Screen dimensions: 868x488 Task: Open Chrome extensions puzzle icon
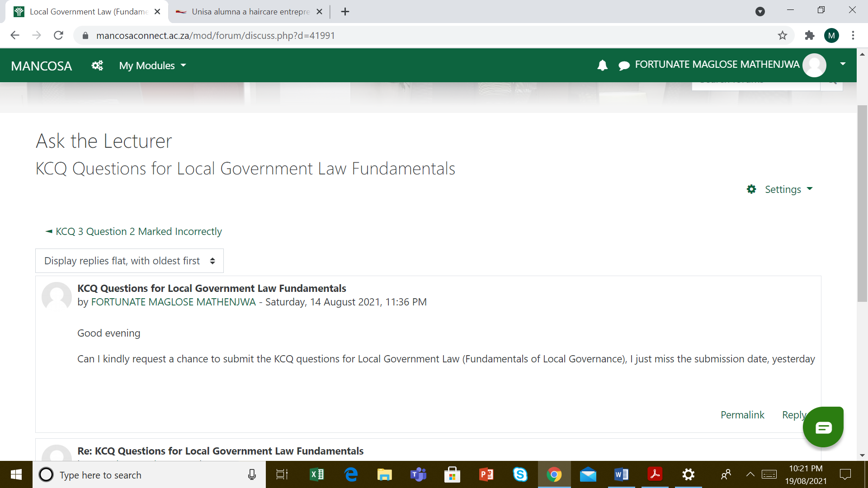pos(809,35)
